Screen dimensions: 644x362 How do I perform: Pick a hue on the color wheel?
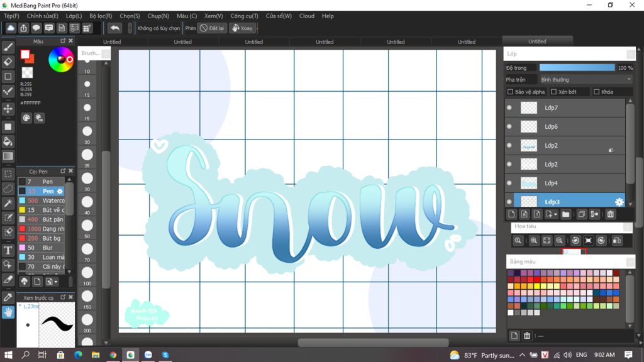(61, 60)
